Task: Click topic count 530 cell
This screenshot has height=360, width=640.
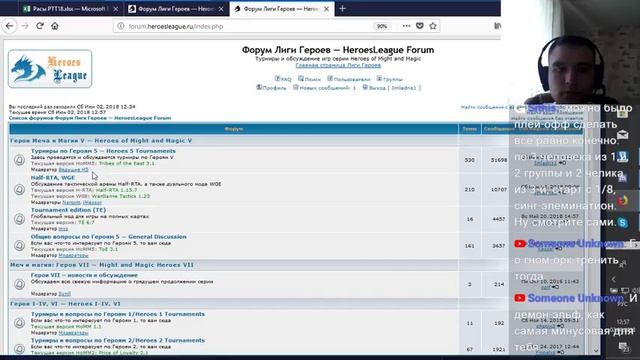Action: click(469, 160)
